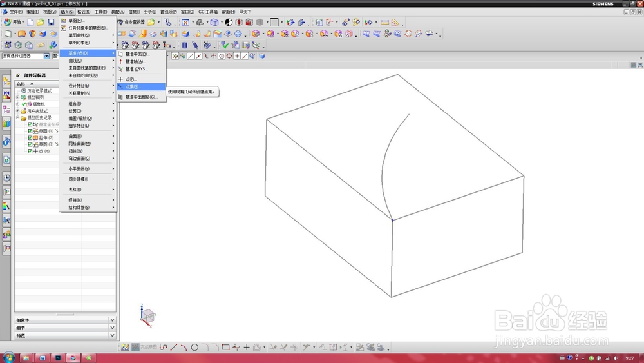Select the Point plus tool in sketch toolbar
This screenshot has height=363, width=644.
247,348
